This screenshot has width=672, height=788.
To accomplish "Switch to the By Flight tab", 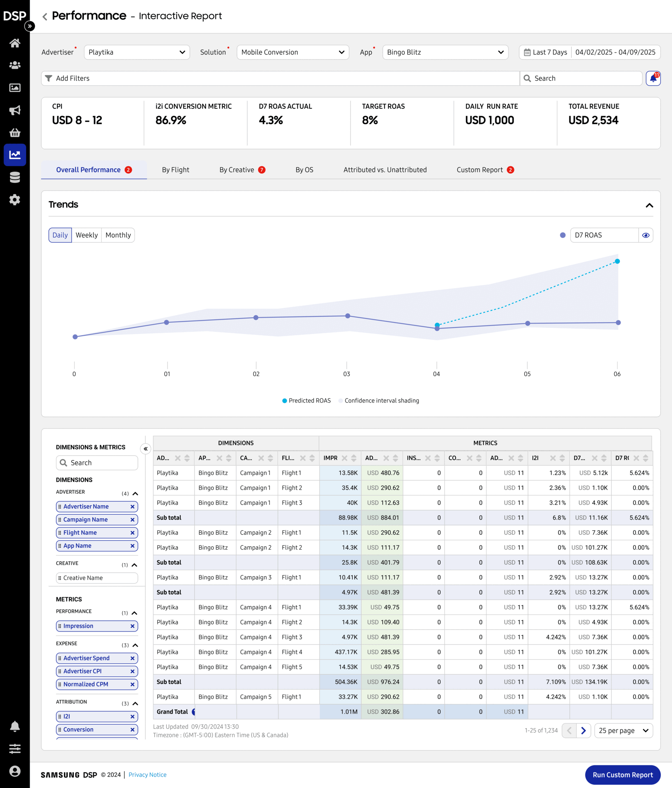I will 175,170.
